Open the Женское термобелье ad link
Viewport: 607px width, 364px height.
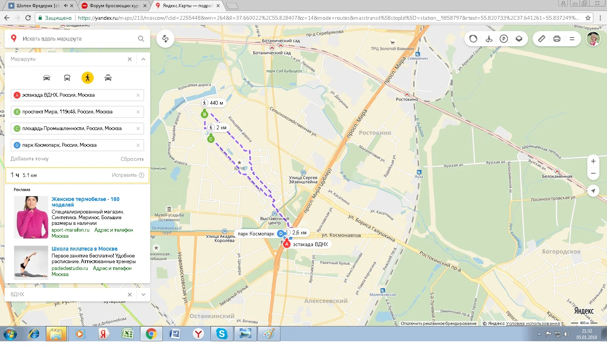pyautogui.click(x=85, y=202)
